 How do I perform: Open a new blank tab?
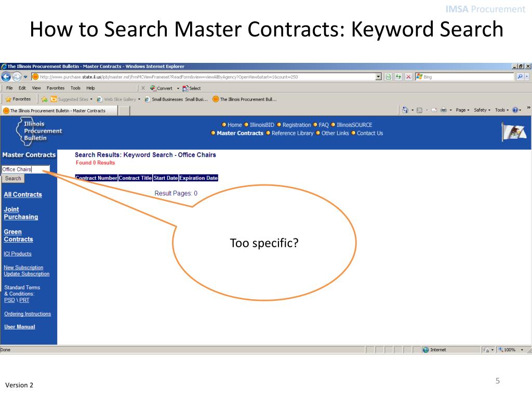(x=124, y=111)
